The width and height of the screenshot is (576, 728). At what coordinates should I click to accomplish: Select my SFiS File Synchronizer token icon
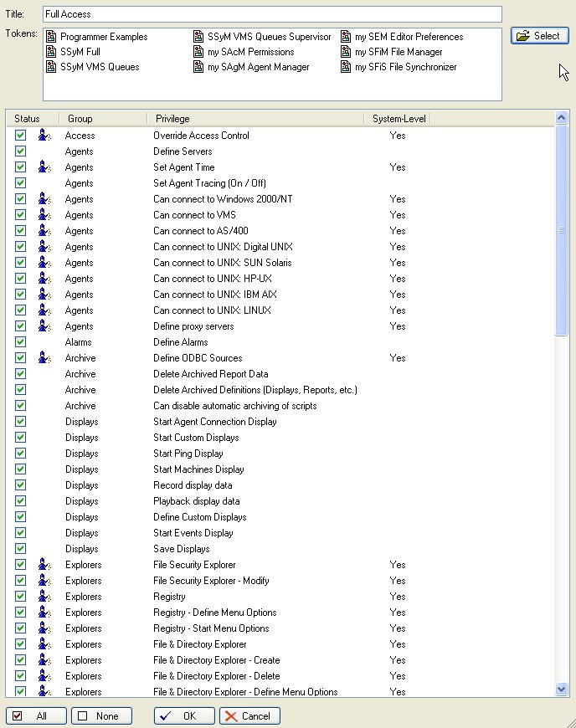click(x=347, y=67)
